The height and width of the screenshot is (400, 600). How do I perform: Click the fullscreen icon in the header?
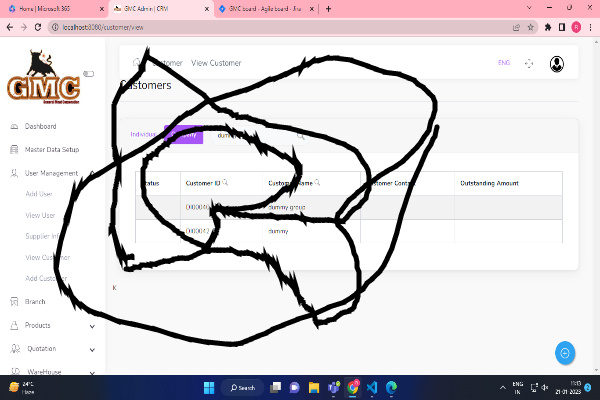529,63
